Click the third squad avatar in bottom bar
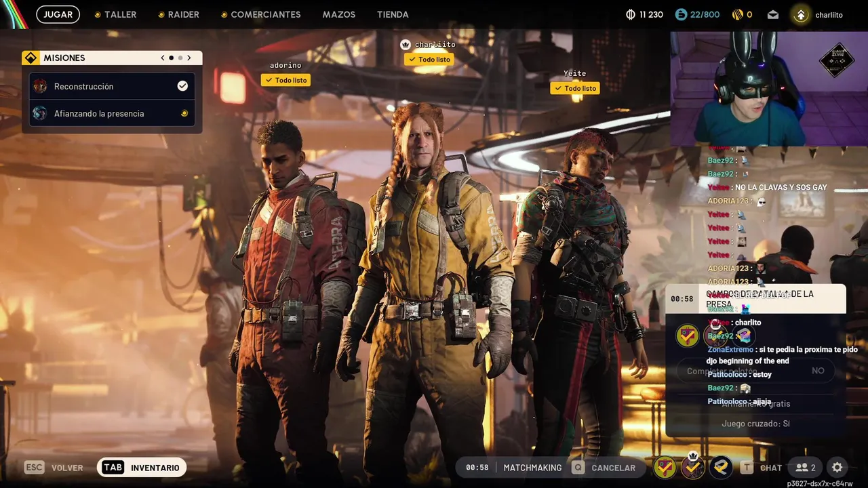This screenshot has width=868, height=488. click(721, 467)
